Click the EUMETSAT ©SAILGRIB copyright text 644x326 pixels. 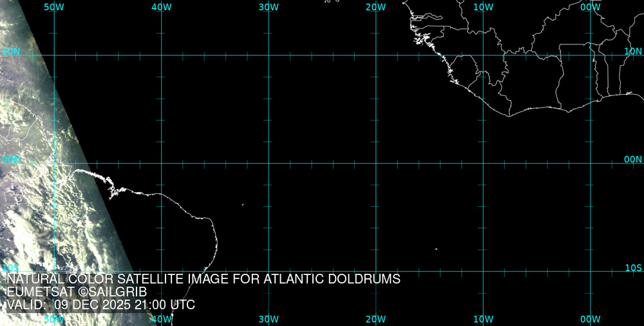pyautogui.click(x=77, y=292)
